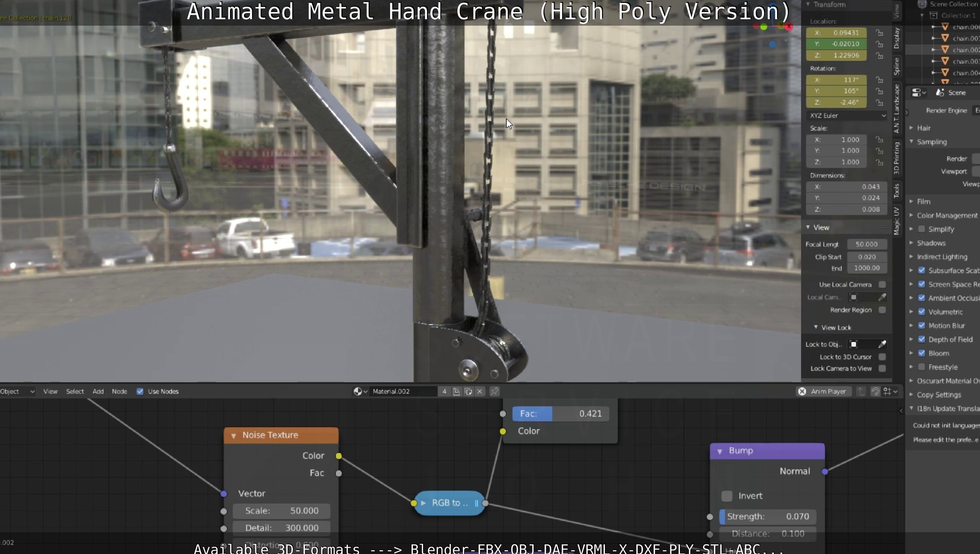
Task: Expand the Hair render section
Action: [x=911, y=128]
